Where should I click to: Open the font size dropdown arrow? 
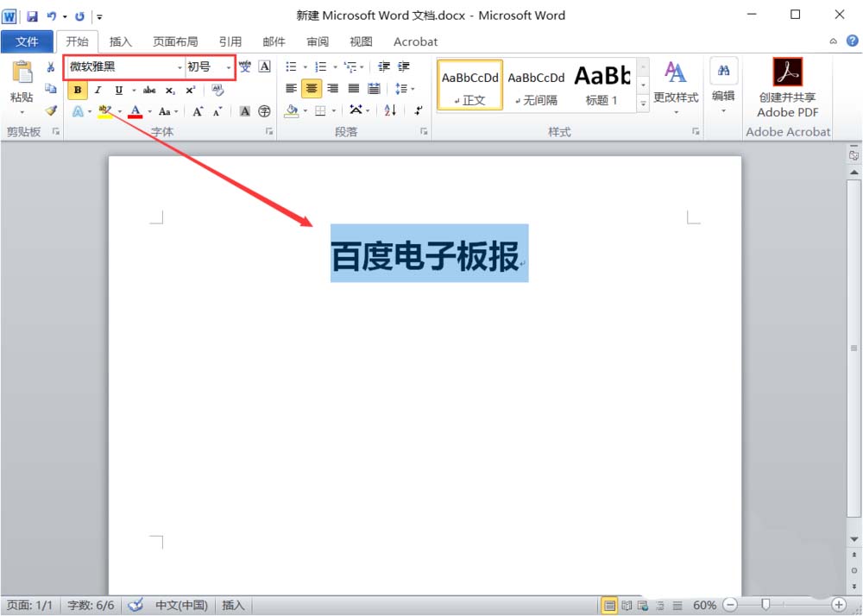click(x=229, y=67)
